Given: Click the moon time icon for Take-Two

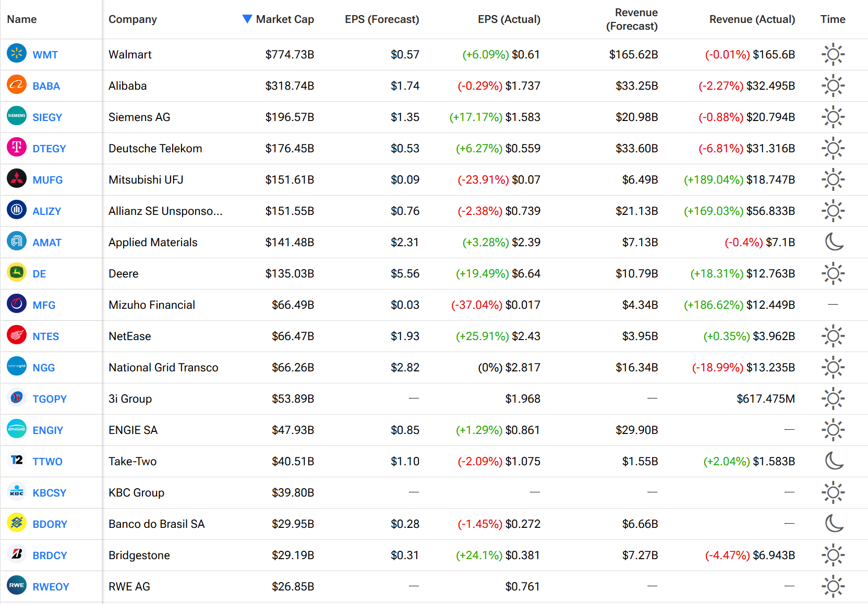Looking at the screenshot, I should tap(834, 461).
